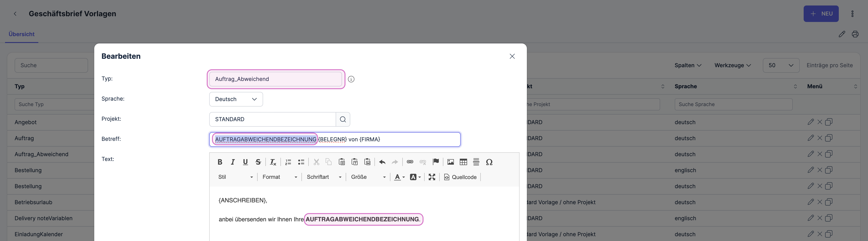The height and width of the screenshot is (241, 868).
Task: Open the Spalten columns dropdown
Action: click(688, 65)
